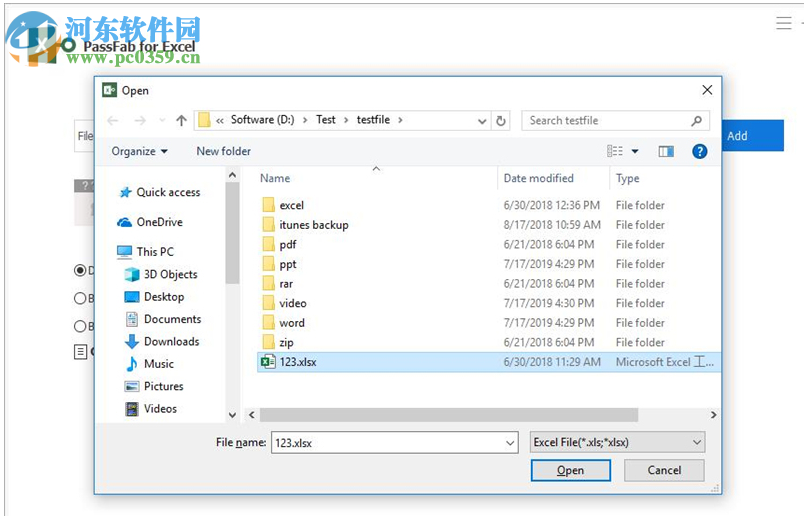Select the word folder icon
Image resolution: width=804 pixels, height=516 pixels.
268,323
